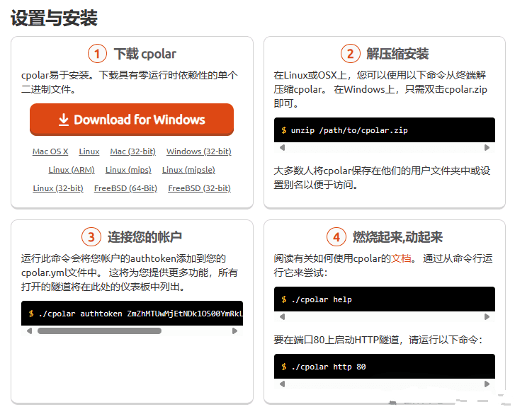This screenshot has height=419, width=532.
Task: Click right scroll arrow under cpolar help command
Action: pos(487,317)
